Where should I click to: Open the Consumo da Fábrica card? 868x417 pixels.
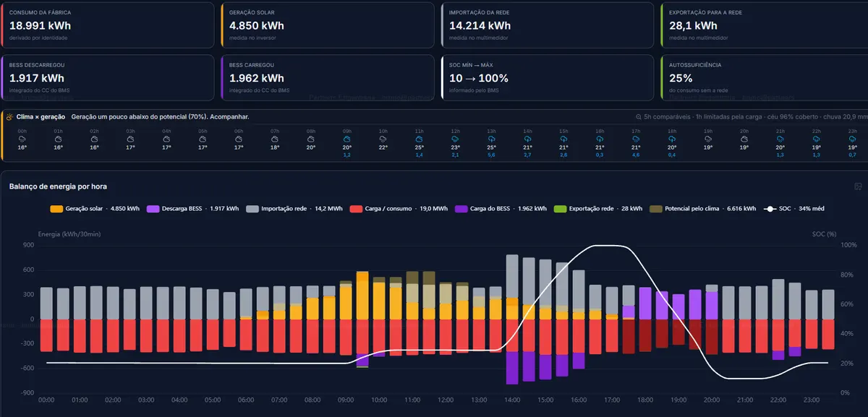pos(109,25)
